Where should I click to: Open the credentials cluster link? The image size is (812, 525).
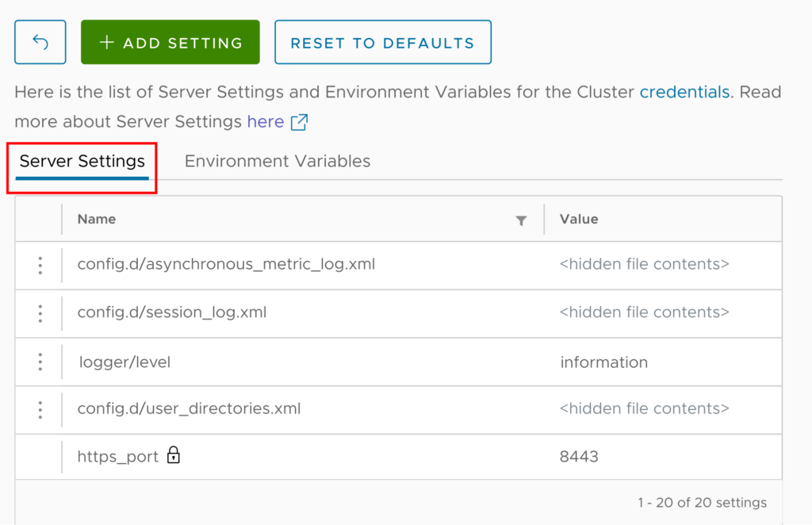coord(684,92)
